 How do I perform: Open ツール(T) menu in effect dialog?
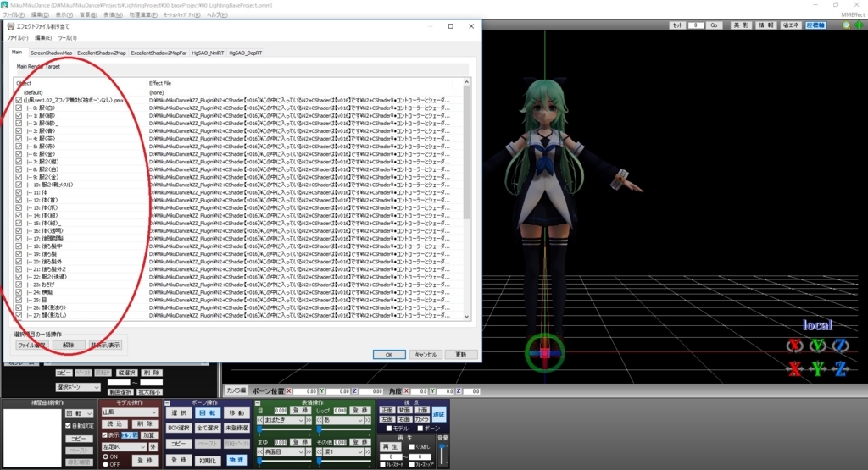(68, 37)
